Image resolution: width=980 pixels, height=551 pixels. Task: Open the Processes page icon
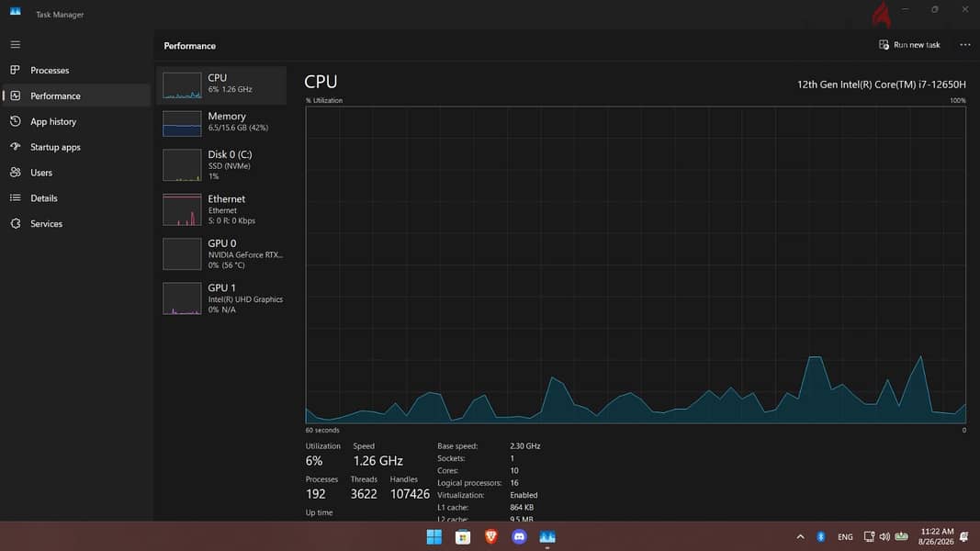tap(15, 70)
